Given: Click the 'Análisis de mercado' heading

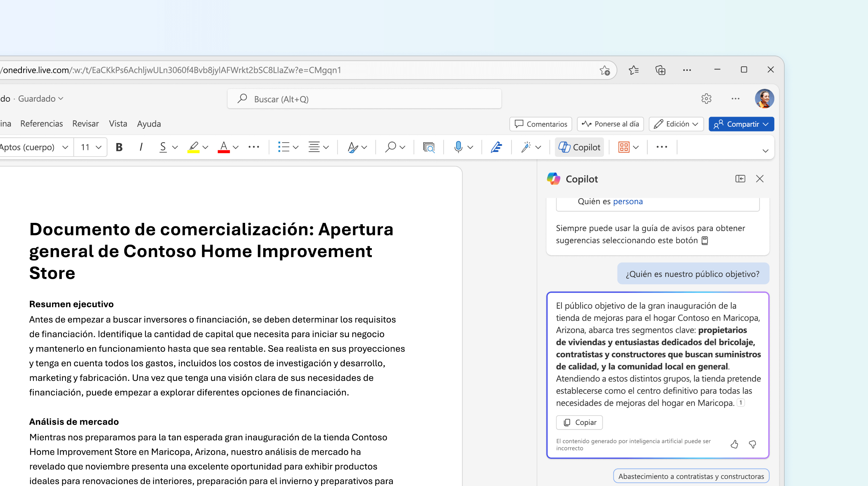Looking at the screenshot, I should click(x=74, y=422).
